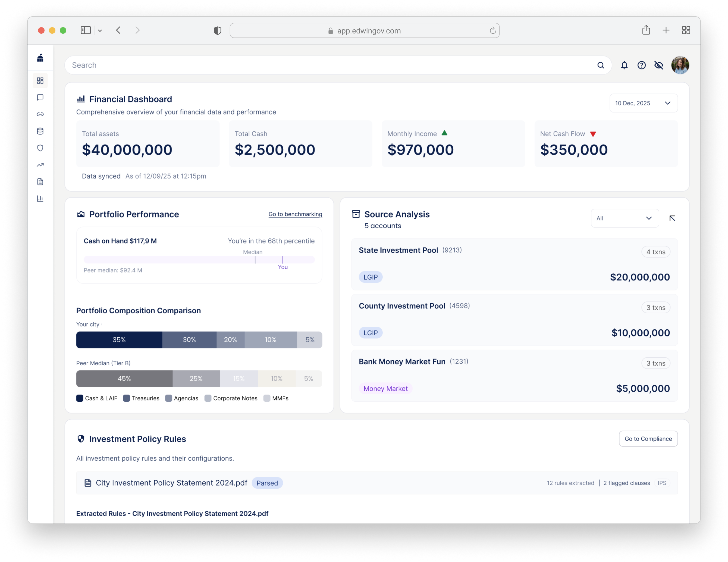Click the bar chart icon in sidebar
The image size is (728, 562).
tap(40, 198)
